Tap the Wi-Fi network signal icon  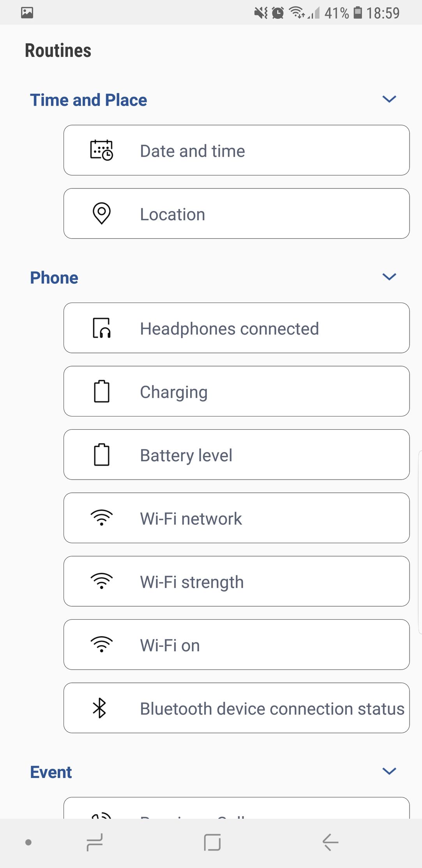click(101, 518)
